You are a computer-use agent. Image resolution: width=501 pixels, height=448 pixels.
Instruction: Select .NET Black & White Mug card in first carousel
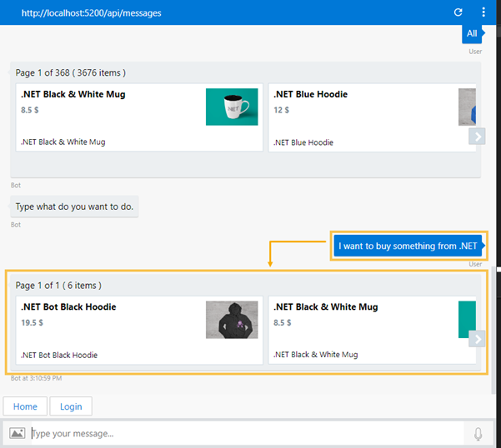139,117
